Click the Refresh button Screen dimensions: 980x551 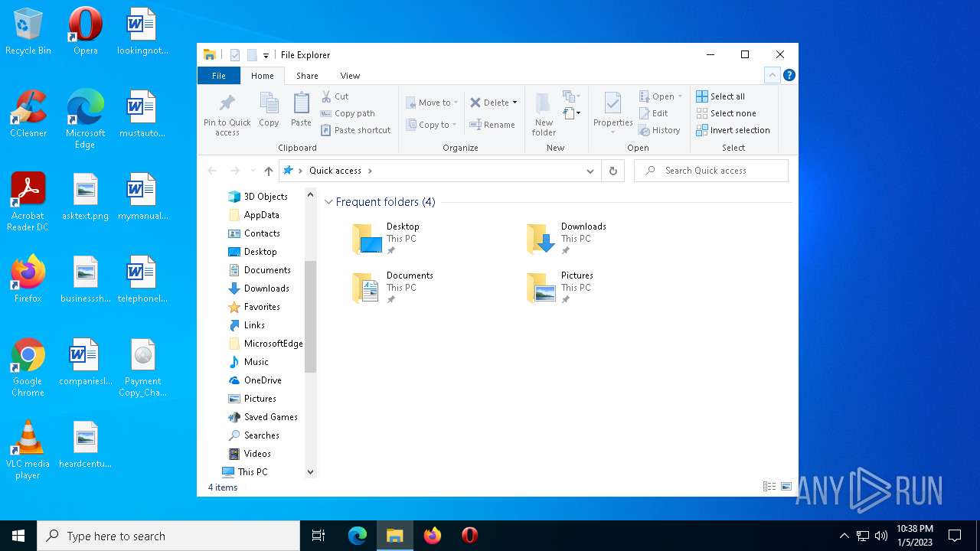[x=612, y=171]
